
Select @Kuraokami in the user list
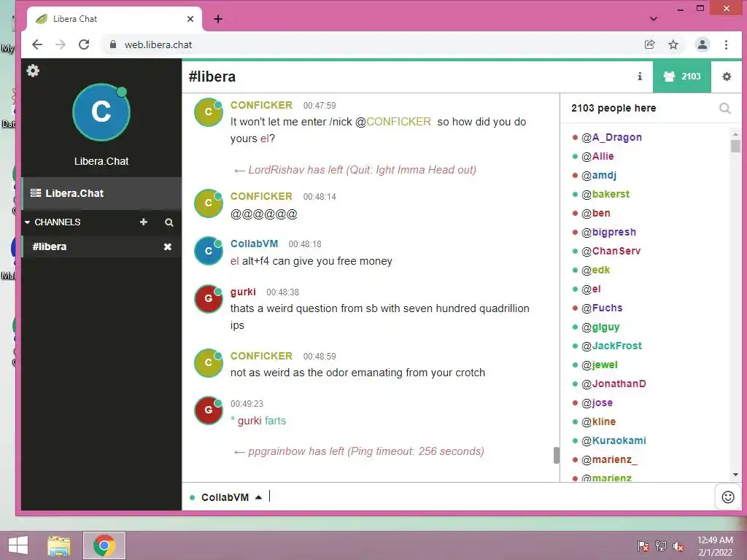point(614,441)
